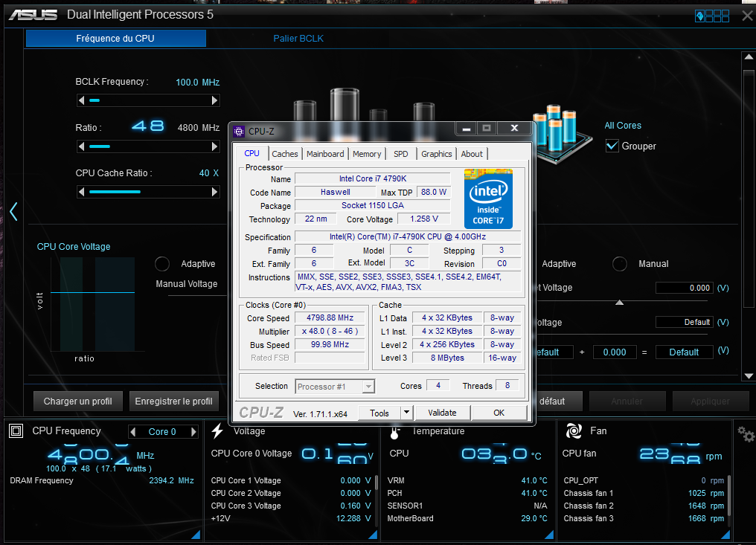Decrease BCLK Frequency with left arrow
This screenshot has height=545, width=756.
pyautogui.click(x=82, y=100)
